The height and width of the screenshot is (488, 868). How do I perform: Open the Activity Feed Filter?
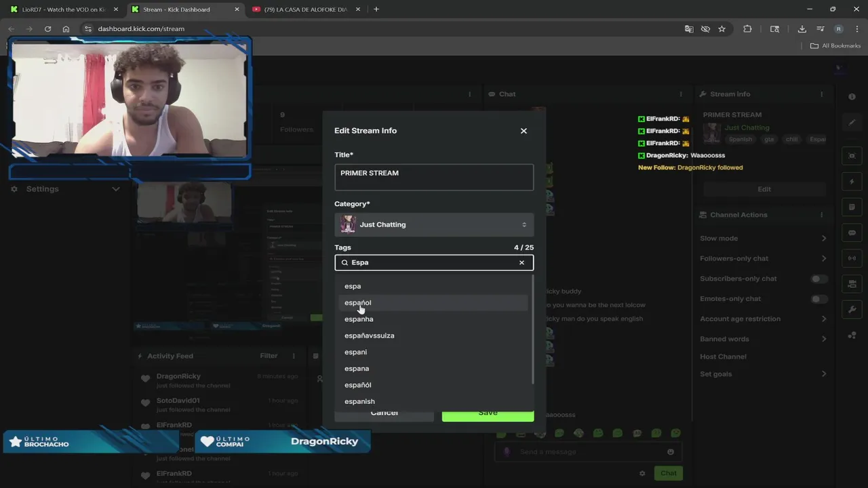click(269, 356)
